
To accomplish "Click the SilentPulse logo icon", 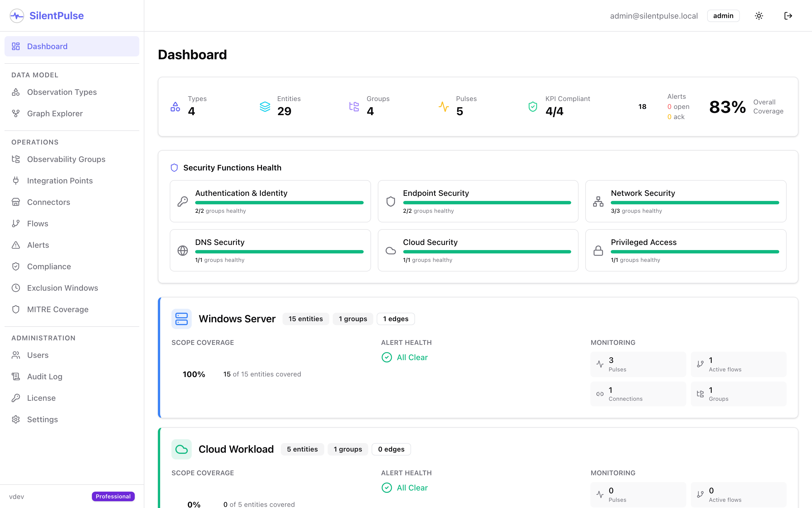I will (17, 16).
